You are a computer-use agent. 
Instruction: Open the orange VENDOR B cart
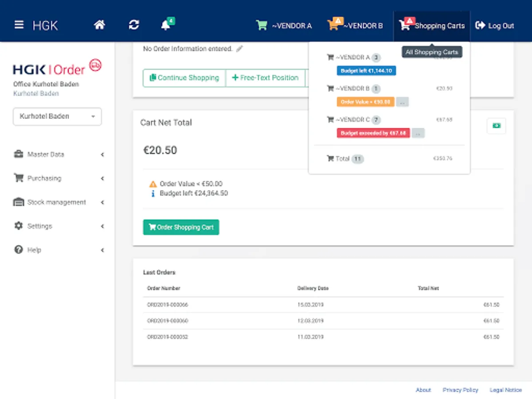[355, 25]
